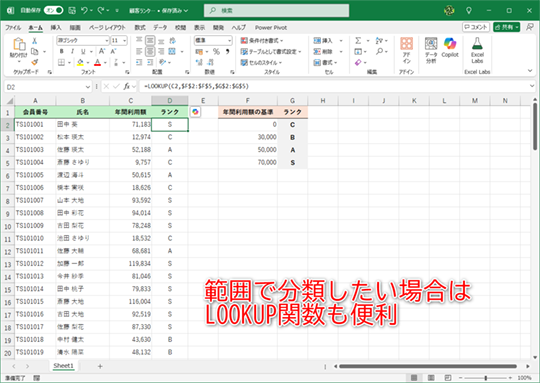Click the merge and center icon
This screenshot has width=540, height=383.
pyautogui.click(x=172, y=52)
